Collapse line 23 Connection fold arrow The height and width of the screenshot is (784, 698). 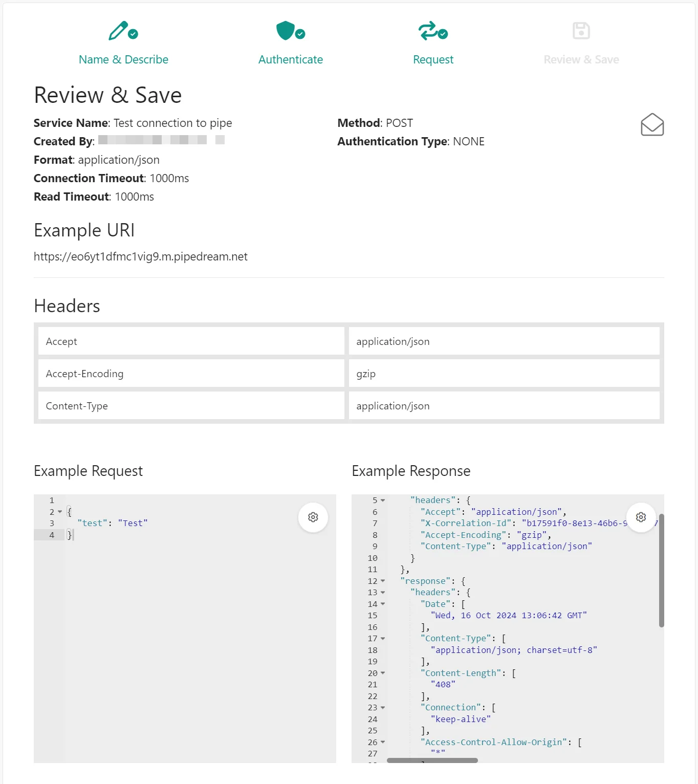point(383,707)
